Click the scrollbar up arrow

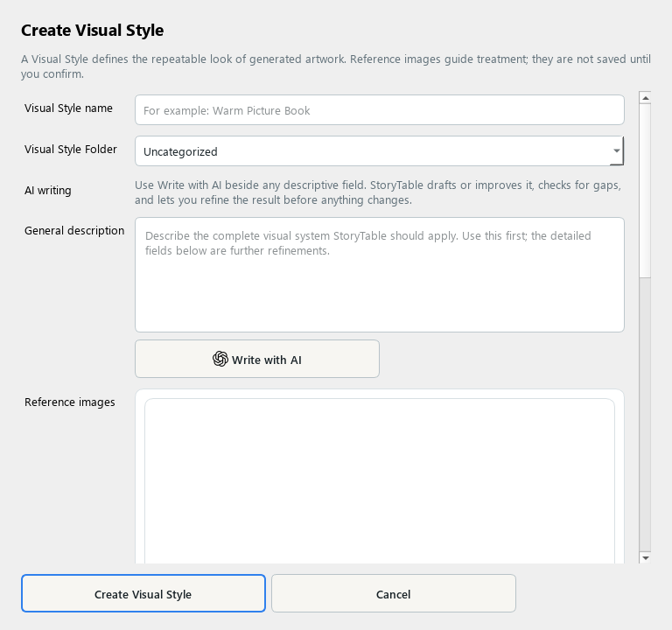[645, 98]
